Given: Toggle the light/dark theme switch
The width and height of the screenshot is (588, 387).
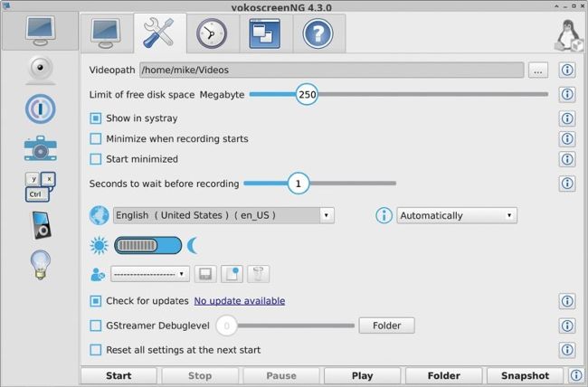Looking at the screenshot, I should (x=147, y=246).
